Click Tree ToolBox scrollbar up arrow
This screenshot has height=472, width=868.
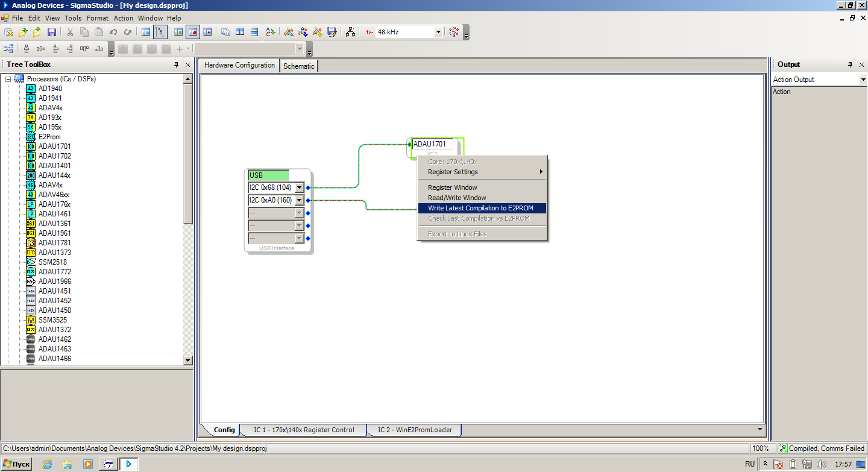pos(187,79)
